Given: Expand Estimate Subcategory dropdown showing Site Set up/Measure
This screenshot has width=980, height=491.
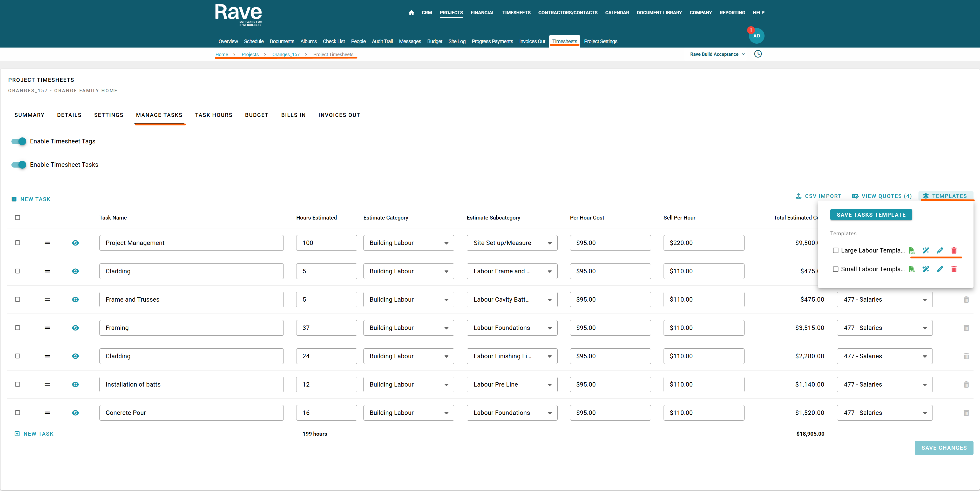Looking at the screenshot, I should pos(512,243).
